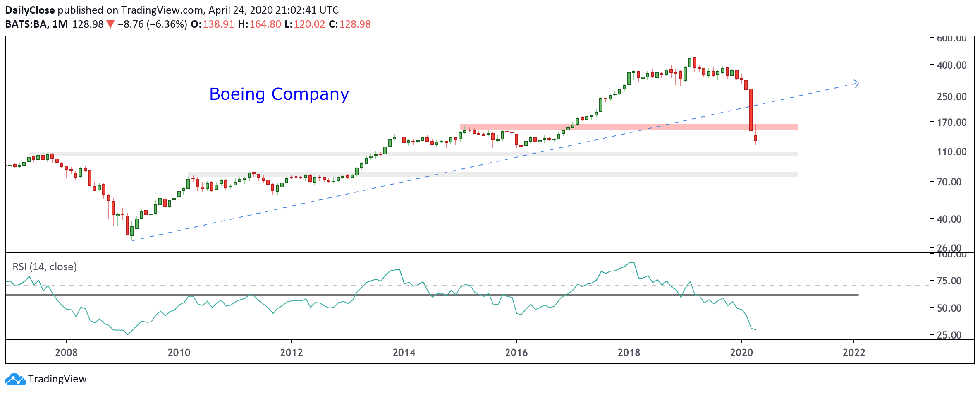Click the TradingView brand name text
980x394 pixels.
pos(57,379)
